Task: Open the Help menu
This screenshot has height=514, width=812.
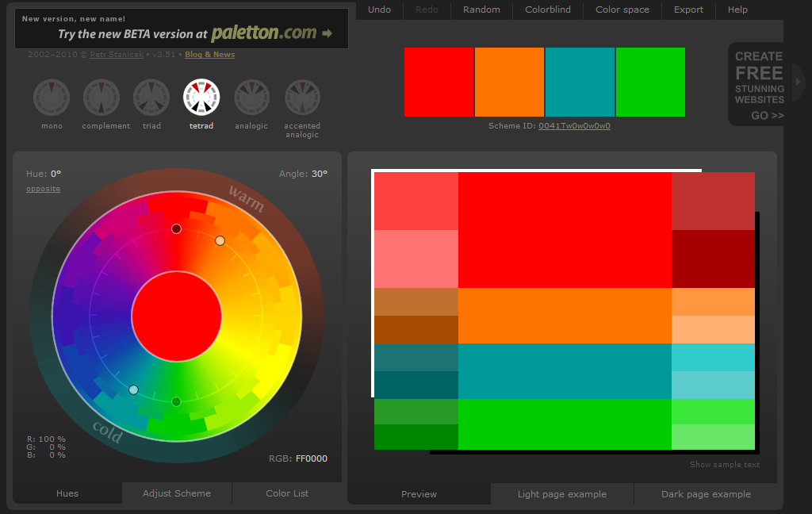Action: 737,10
